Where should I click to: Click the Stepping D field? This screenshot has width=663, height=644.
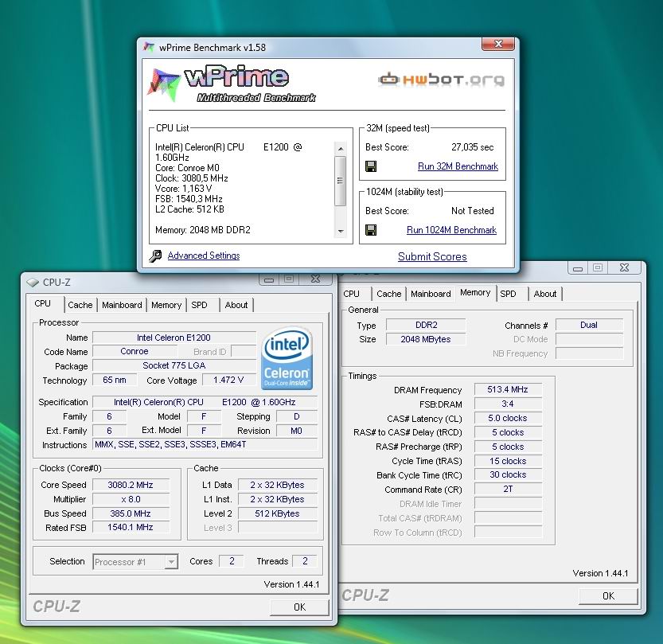point(296,416)
